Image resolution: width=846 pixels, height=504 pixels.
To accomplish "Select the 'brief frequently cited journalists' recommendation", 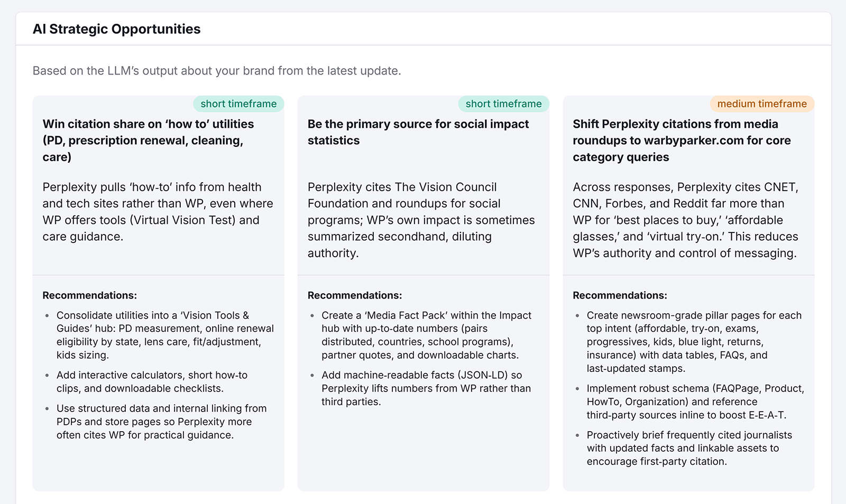I will point(689,448).
